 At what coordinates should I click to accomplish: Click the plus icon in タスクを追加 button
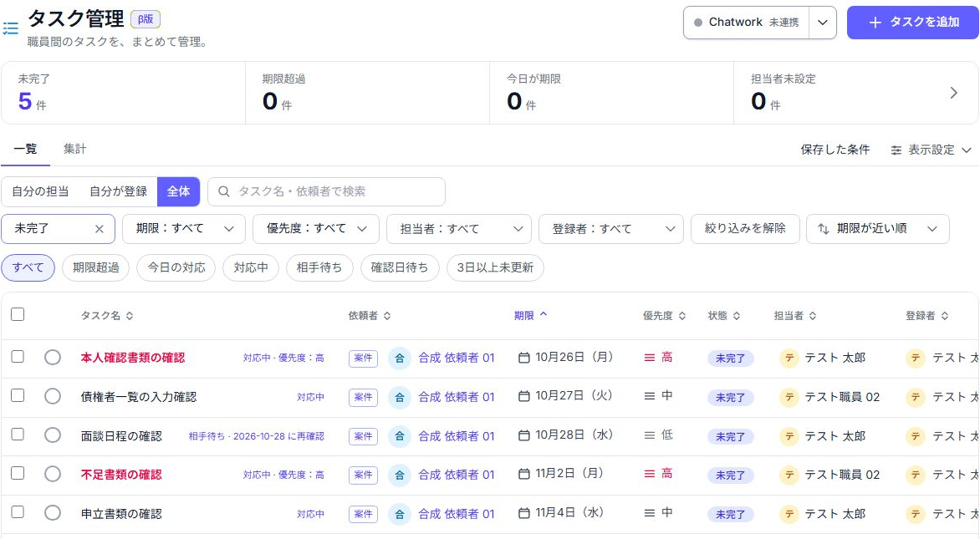[x=875, y=23]
